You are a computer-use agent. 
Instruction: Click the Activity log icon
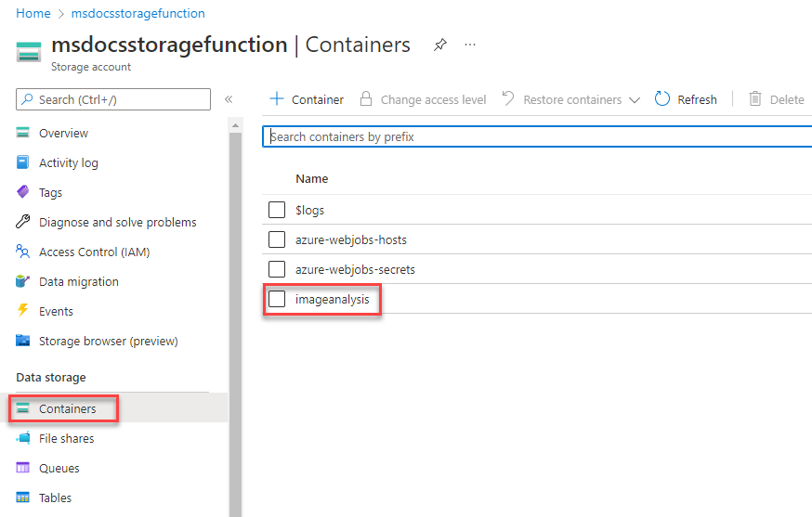(x=23, y=162)
